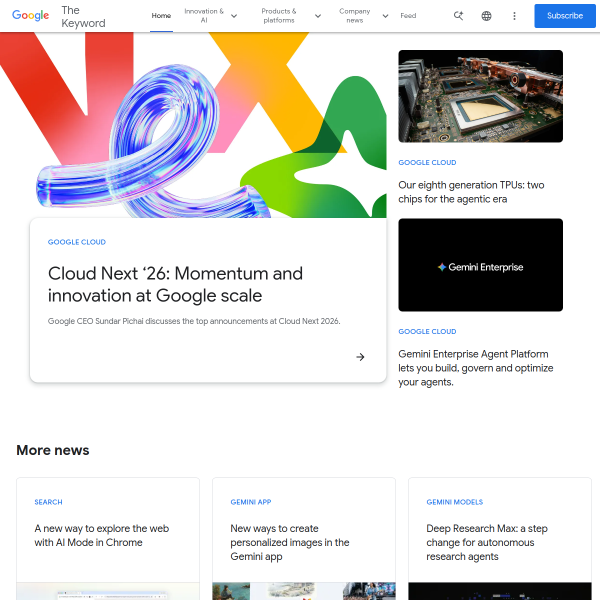Open personalized images in Gemini app article

point(290,542)
